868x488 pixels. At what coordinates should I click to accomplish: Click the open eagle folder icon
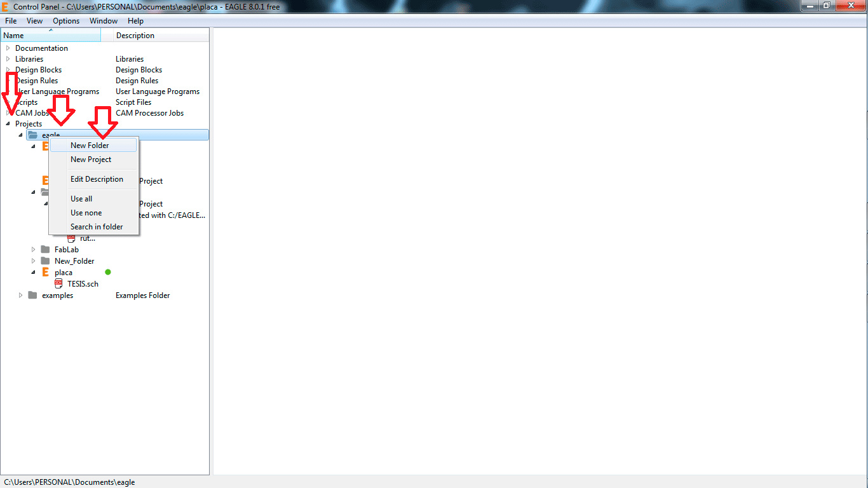[32, 135]
